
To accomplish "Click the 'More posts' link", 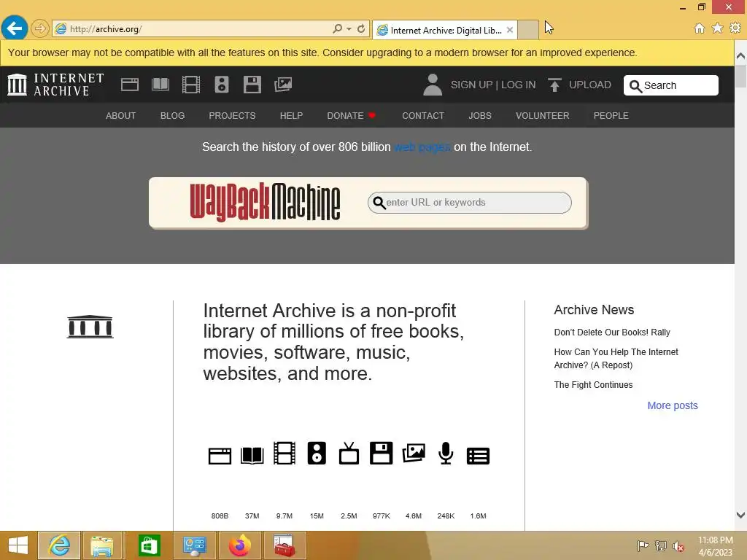I will click(x=672, y=405).
